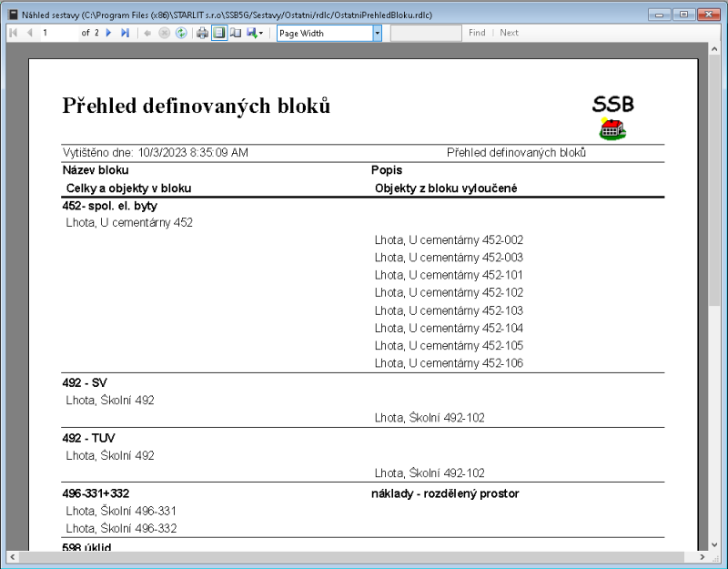
Task: Expand the zoom level combo box
Action: tap(377, 33)
